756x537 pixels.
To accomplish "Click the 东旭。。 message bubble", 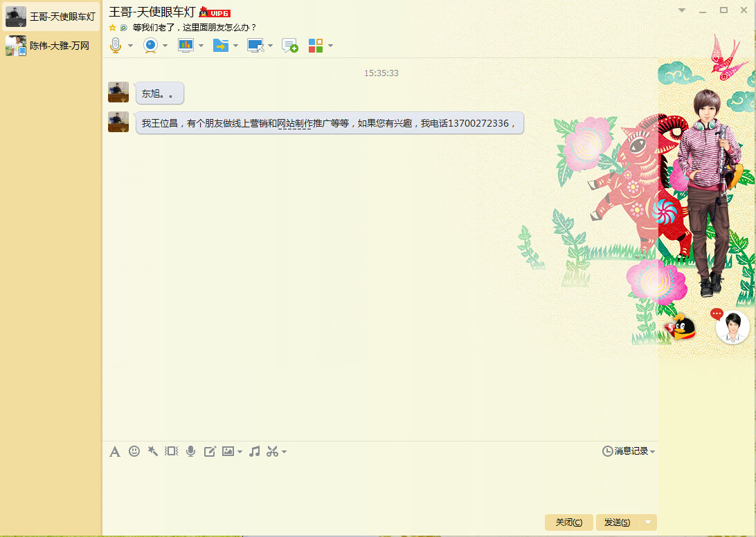I will coord(159,93).
